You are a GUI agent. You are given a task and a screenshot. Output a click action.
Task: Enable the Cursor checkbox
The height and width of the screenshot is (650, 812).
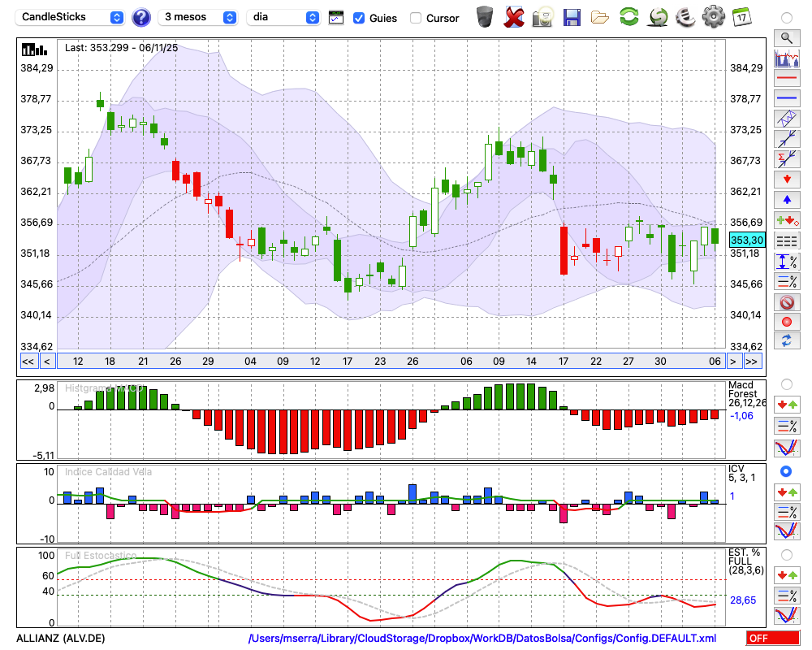pos(416,17)
